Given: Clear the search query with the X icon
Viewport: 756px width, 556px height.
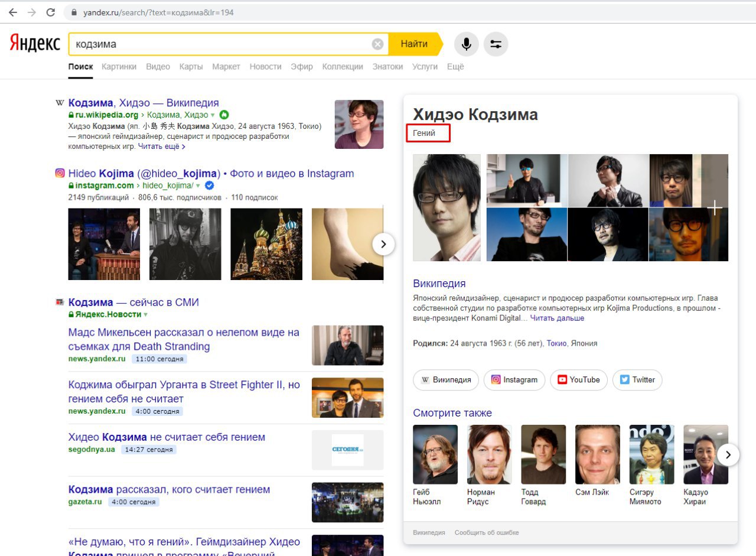Looking at the screenshot, I should [377, 44].
